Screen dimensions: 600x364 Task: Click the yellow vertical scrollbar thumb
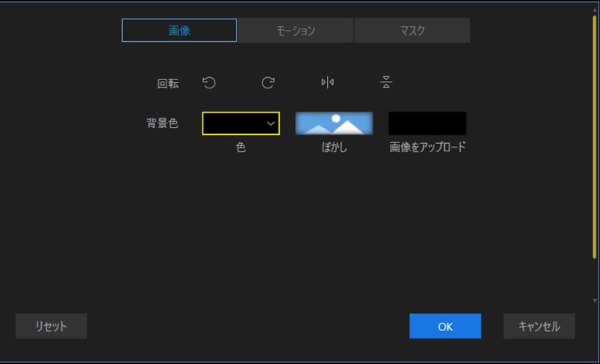(595, 138)
